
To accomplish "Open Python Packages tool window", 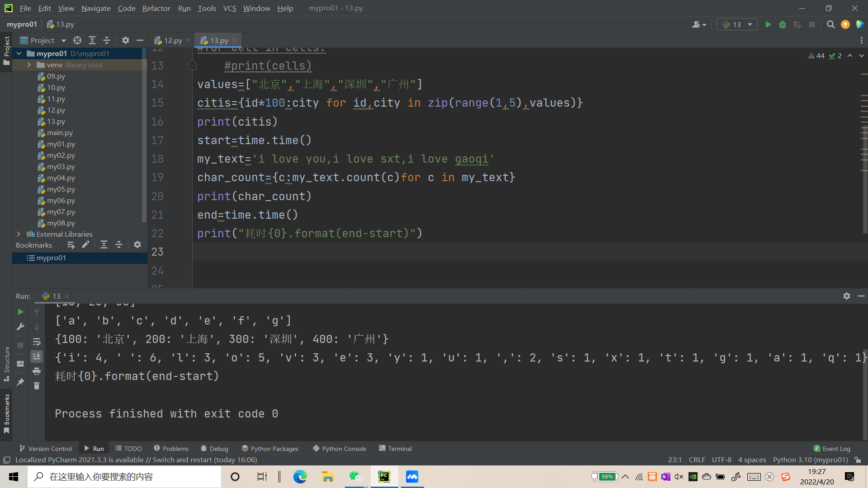I will pos(270,448).
